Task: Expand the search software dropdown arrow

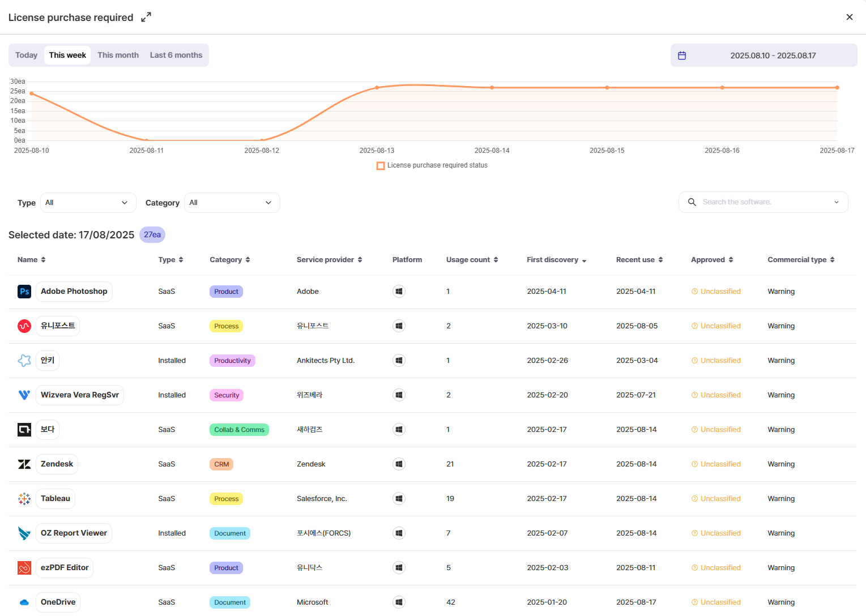Action: [x=837, y=202]
